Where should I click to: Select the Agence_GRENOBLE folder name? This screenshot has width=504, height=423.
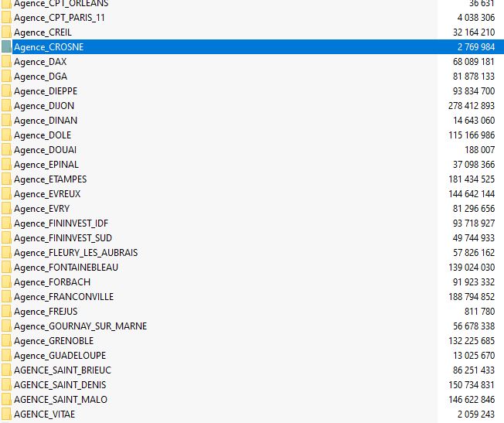point(53,341)
